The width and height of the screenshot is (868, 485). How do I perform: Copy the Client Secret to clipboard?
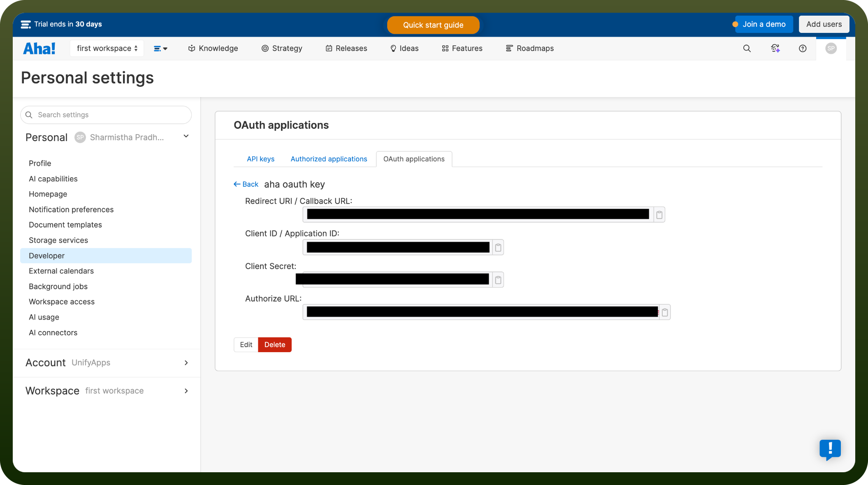pos(498,280)
